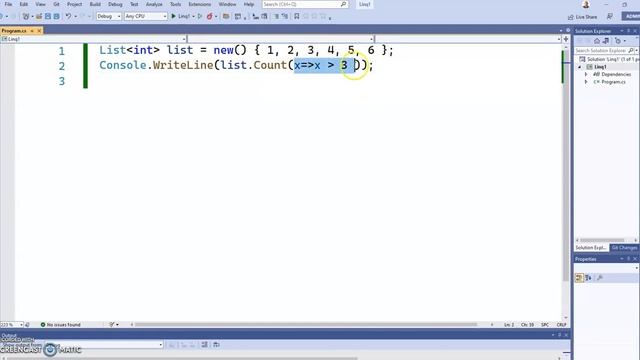Switch to the Git Changes tab
Screen dimensions: 640x360
click(x=624, y=248)
